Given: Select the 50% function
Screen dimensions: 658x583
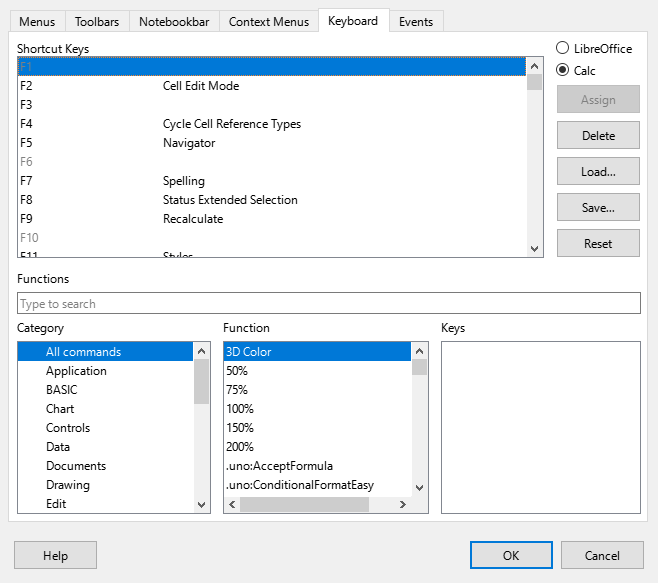Looking at the screenshot, I should (317, 371).
